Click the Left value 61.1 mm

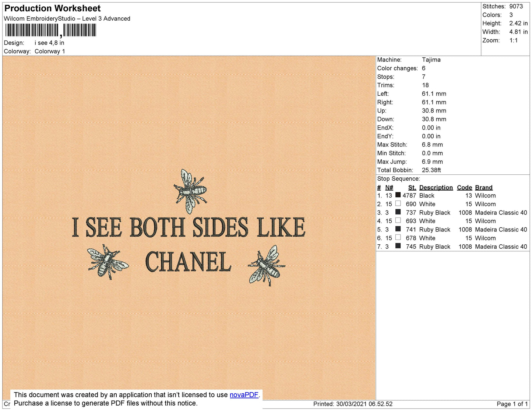434,94
